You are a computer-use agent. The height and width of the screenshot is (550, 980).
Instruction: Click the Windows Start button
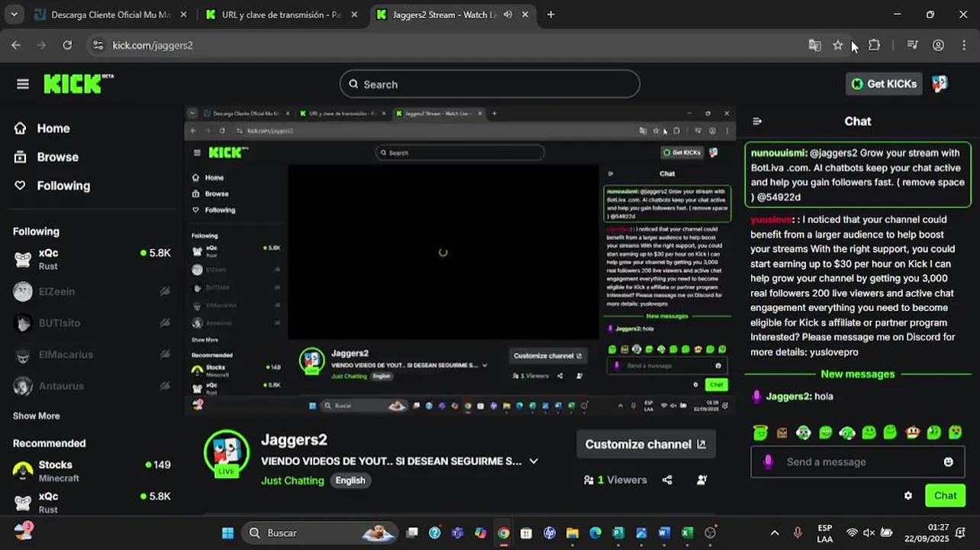[227, 532]
